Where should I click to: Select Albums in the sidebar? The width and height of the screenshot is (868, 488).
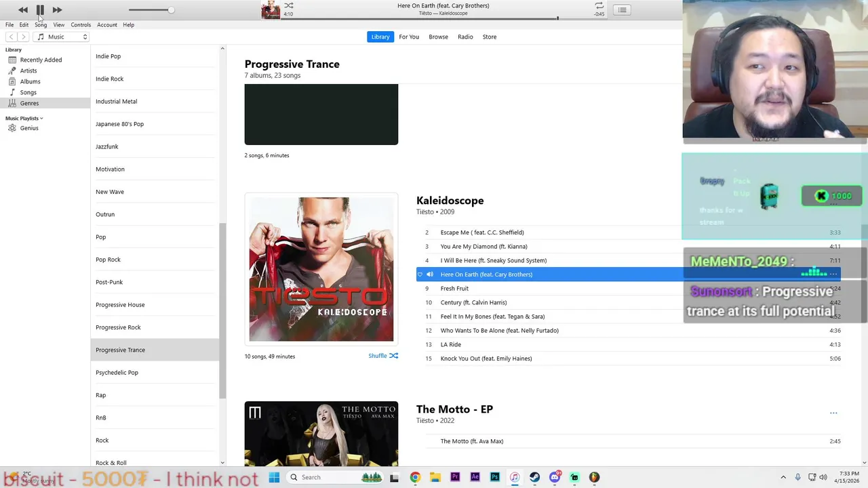point(30,81)
